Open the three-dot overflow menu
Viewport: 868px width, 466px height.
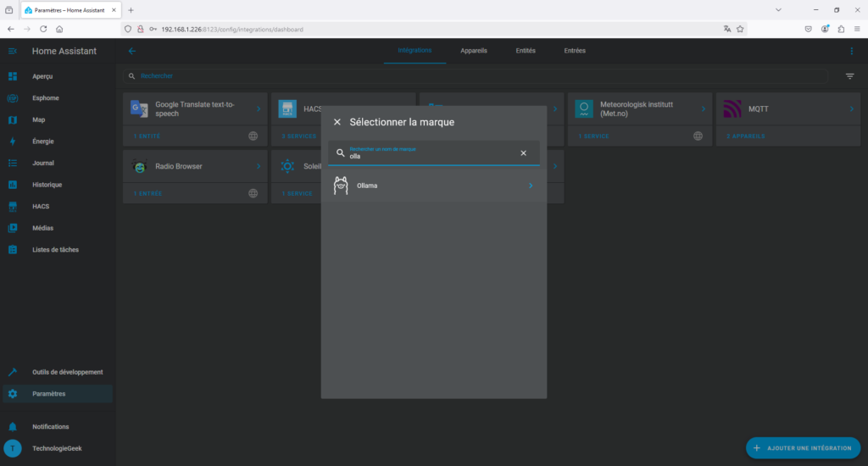coord(852,51)
